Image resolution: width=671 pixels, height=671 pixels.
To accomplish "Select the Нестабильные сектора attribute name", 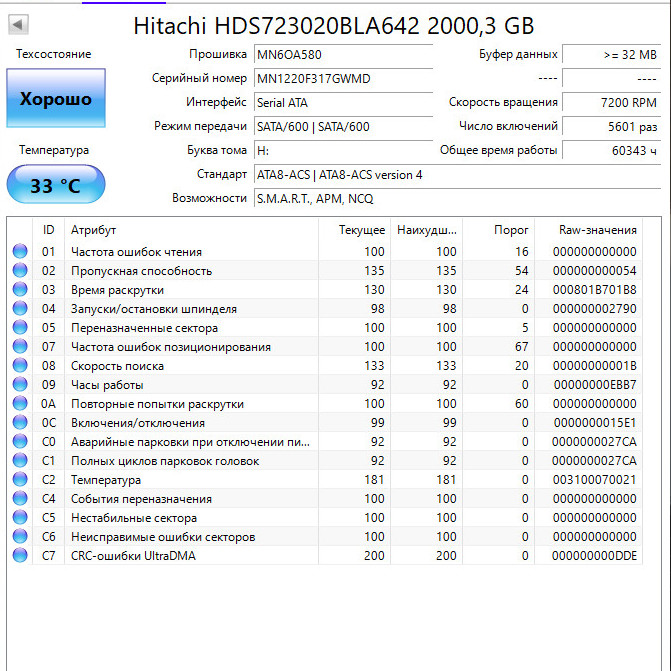I will [x=134, y=518].
